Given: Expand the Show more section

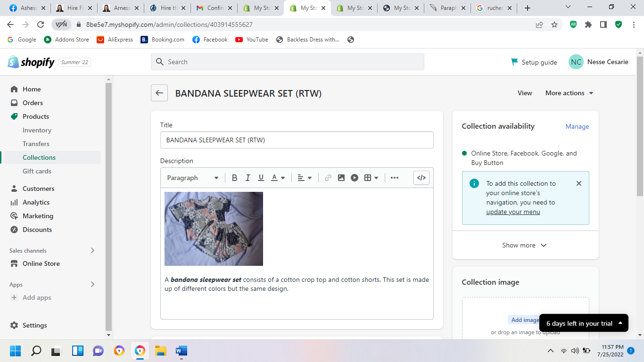Looking at the screenshot, I should click(x=525, y=245).
